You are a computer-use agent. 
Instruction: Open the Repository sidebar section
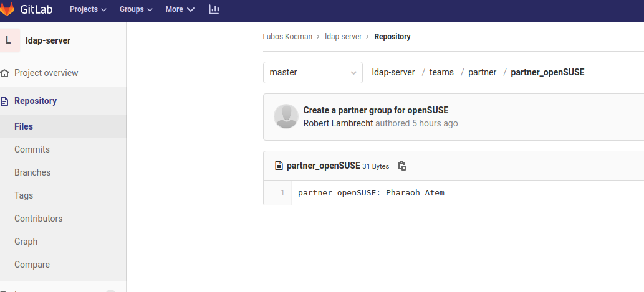[x=36, y=101]
